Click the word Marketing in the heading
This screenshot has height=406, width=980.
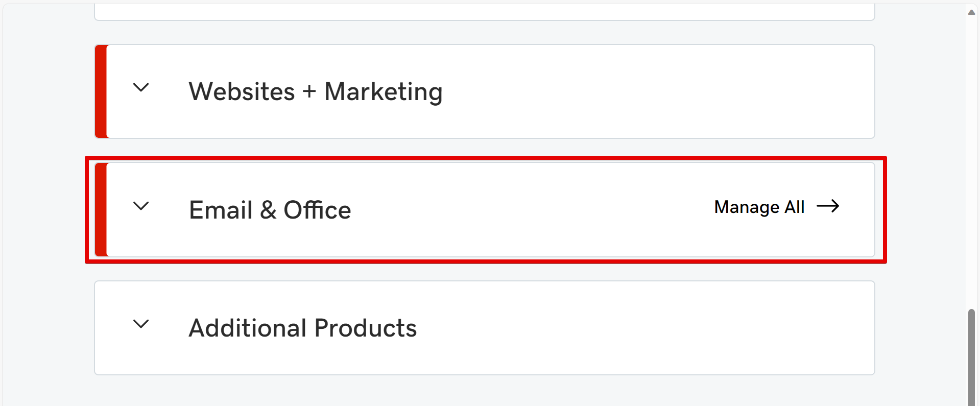pyautogui.click(x=383, y=92)
